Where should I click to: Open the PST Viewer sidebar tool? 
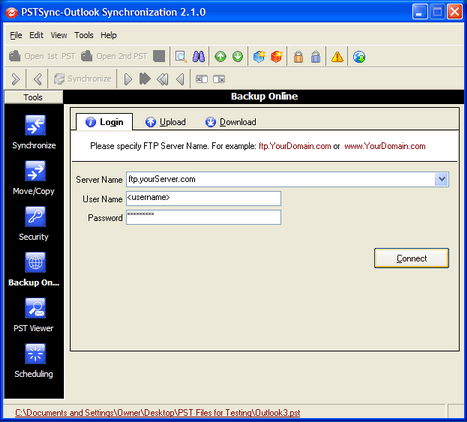tap(34, 315)
